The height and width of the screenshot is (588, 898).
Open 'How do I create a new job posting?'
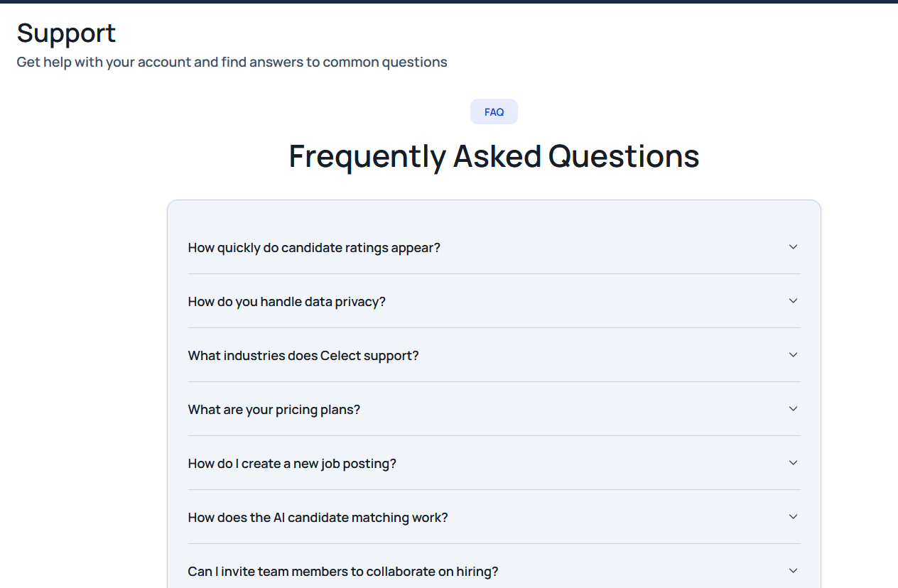[x=292, y=464]
